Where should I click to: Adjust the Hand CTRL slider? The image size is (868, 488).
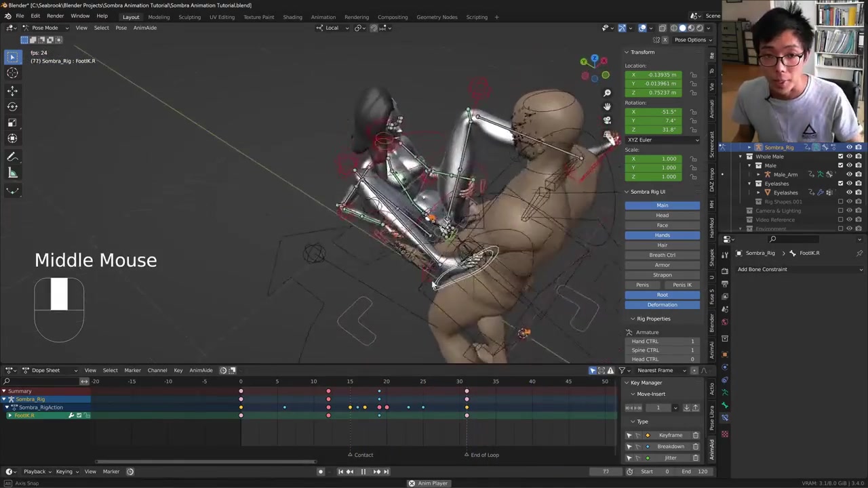(x=663, y=342)
